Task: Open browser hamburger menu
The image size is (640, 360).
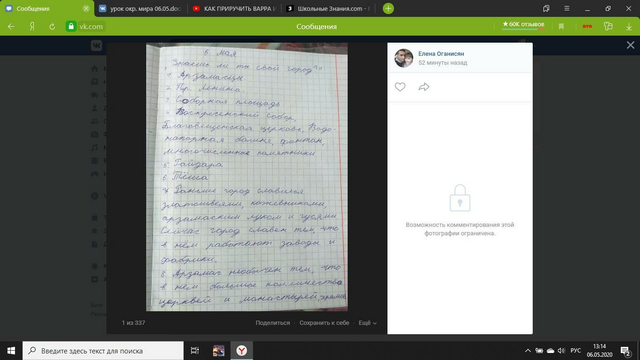Action: (x=567, y=8)
